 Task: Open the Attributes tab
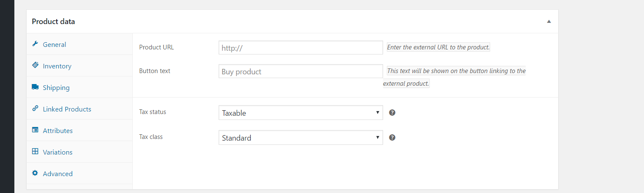(58, 130)
